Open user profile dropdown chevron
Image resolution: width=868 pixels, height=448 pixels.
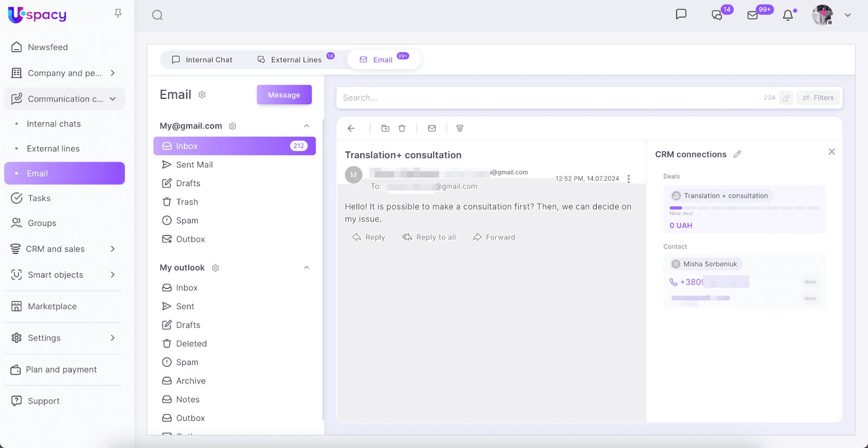tap(847, 15)
